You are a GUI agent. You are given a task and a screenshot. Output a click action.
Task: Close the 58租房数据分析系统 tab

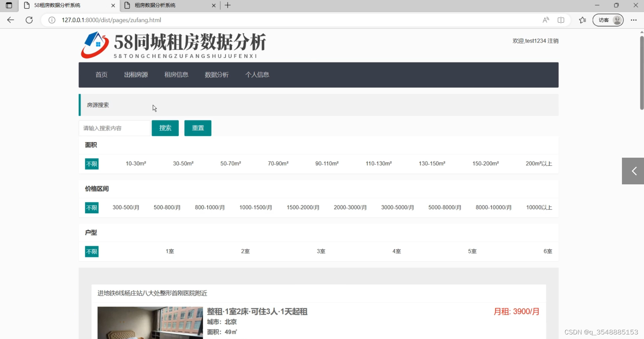[113, 5]
